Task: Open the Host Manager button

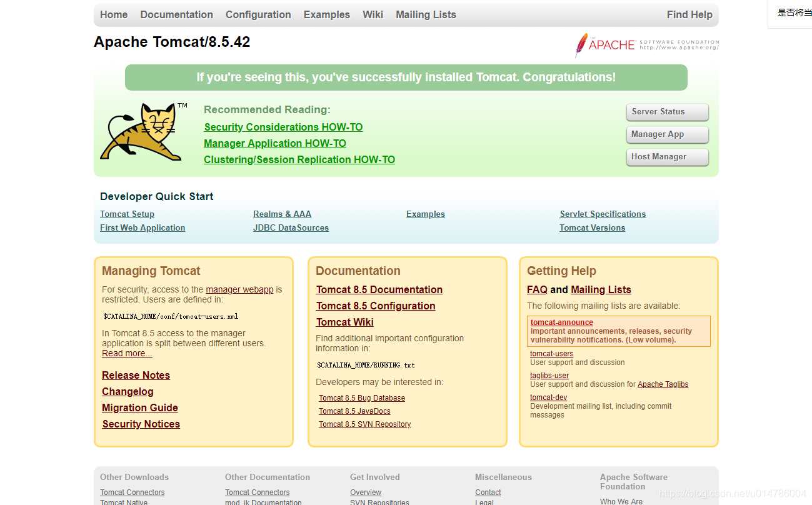Action: point(668,157)
